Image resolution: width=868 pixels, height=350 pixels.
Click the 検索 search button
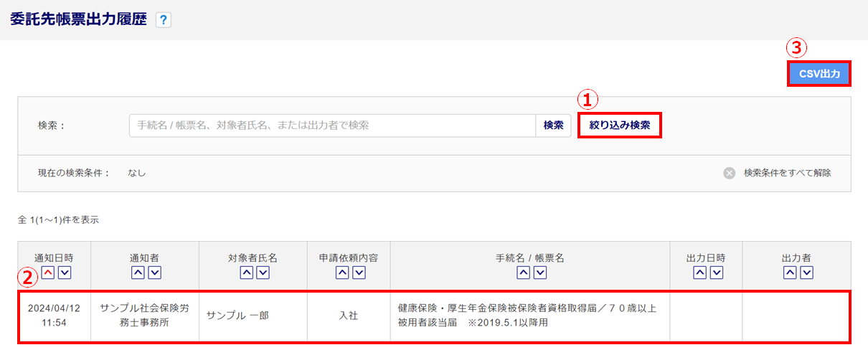(x=553, y=125)
